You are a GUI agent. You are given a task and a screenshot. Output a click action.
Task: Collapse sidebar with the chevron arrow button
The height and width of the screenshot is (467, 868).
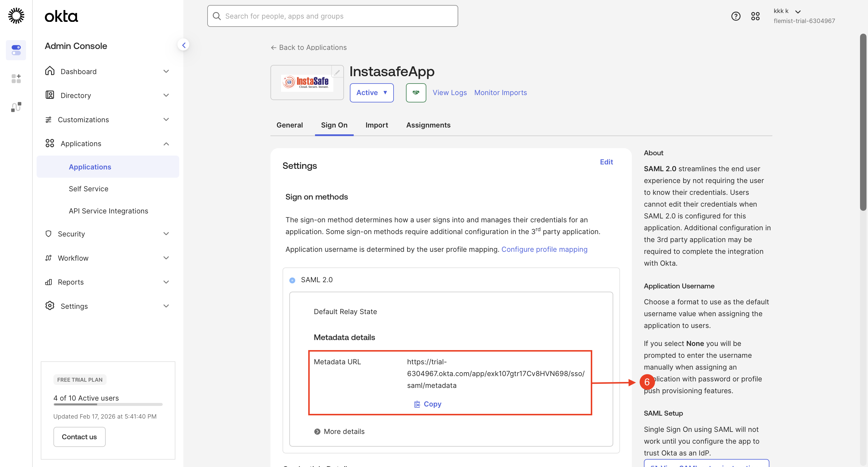184,45
